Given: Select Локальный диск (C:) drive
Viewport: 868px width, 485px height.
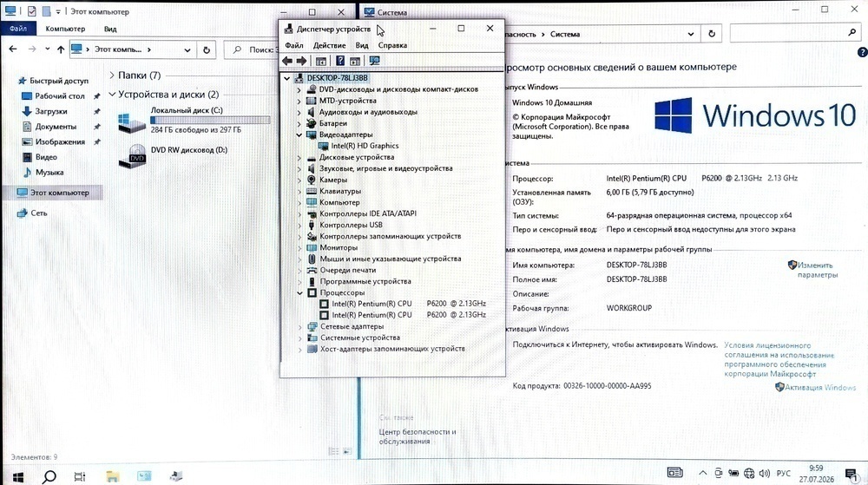Looking at the screenshot, I should (x=194, y=120).
